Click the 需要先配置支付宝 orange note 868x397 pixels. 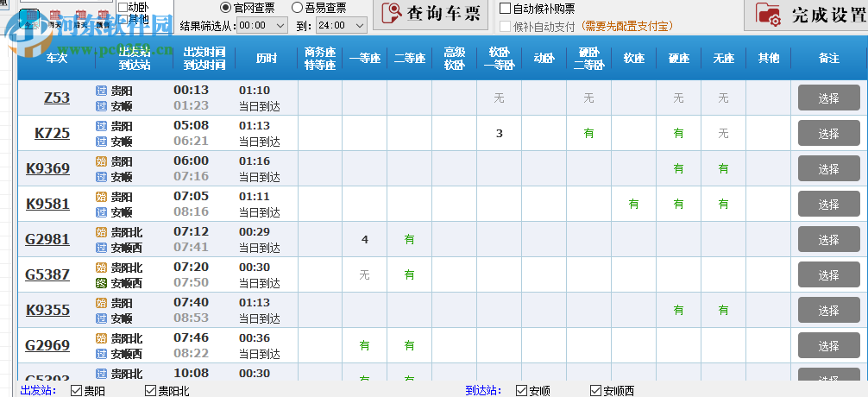626,27
